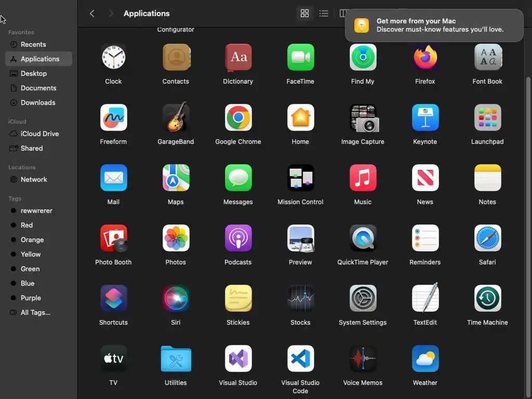Screen dimensions: 532x399
Task: Open the Stickies app icon
Action: point(238,298)
